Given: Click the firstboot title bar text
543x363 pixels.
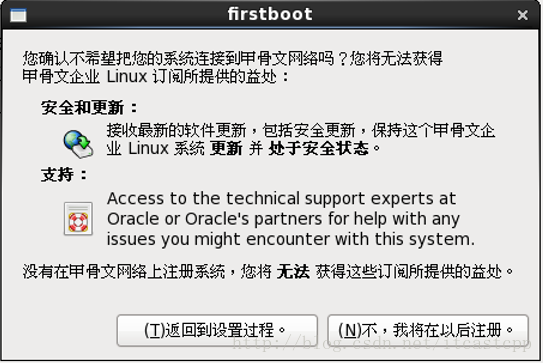Looking at the screenshot, I should click(x=270, y=14).
